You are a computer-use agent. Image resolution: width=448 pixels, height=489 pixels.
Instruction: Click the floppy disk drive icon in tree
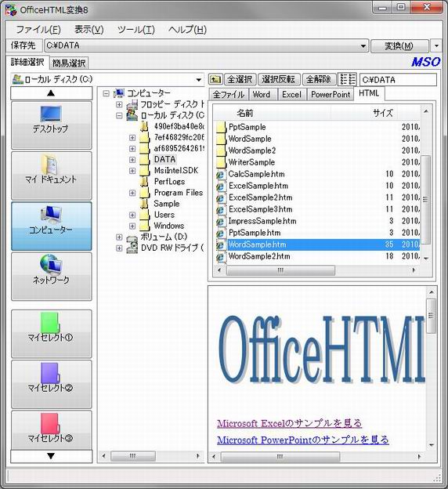tap(132, 104)
